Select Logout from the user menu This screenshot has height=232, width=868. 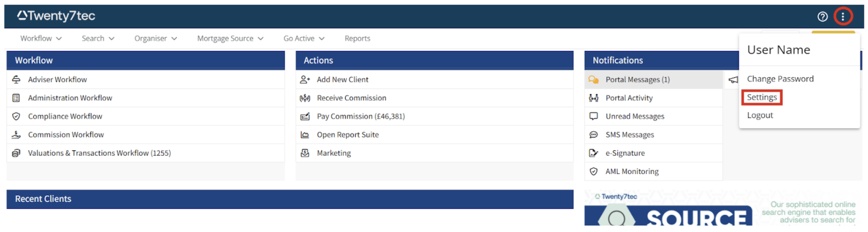click(x=760, y=115)
